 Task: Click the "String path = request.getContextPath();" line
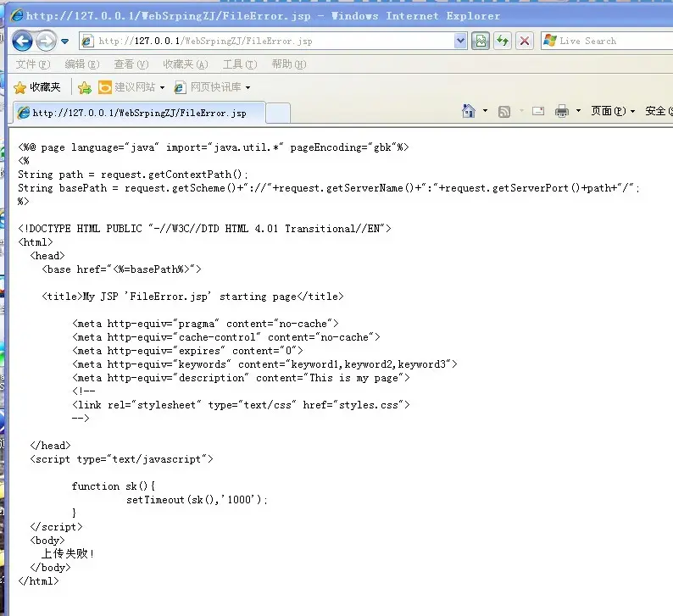click(133, 175)
